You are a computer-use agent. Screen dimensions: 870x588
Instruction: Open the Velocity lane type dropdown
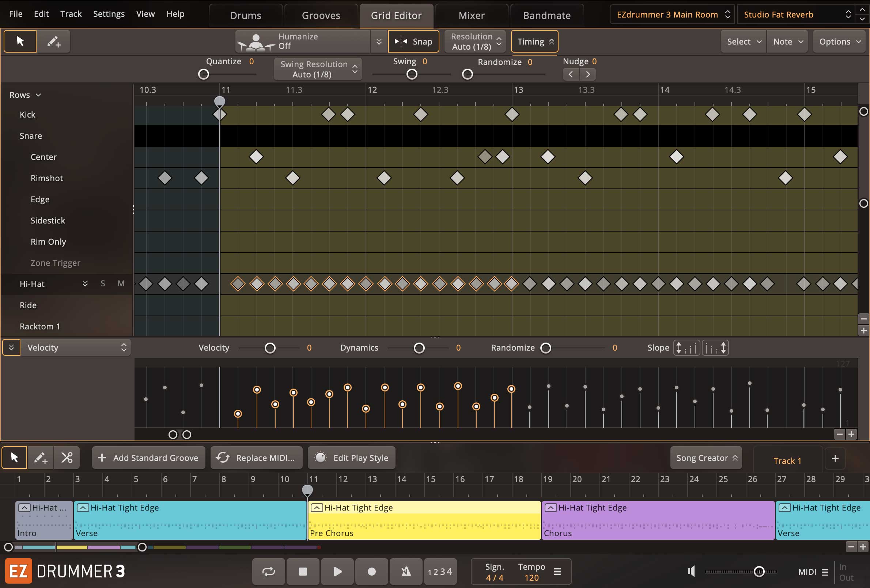76,347
